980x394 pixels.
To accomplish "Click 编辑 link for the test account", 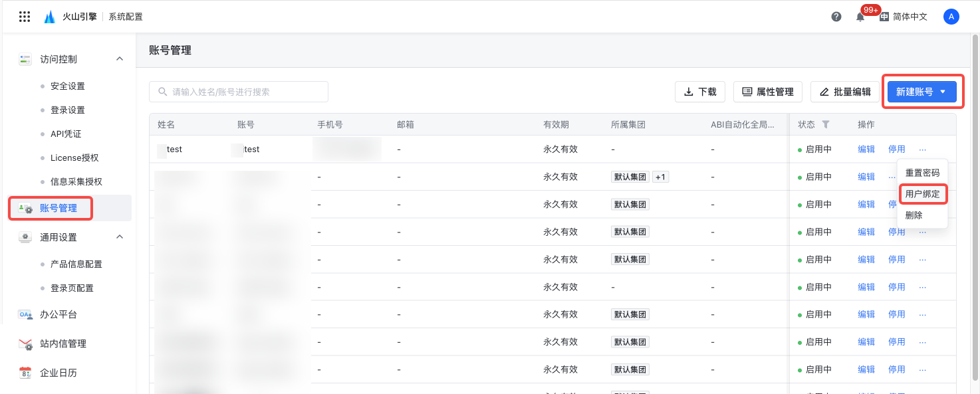I will [866, 149].
